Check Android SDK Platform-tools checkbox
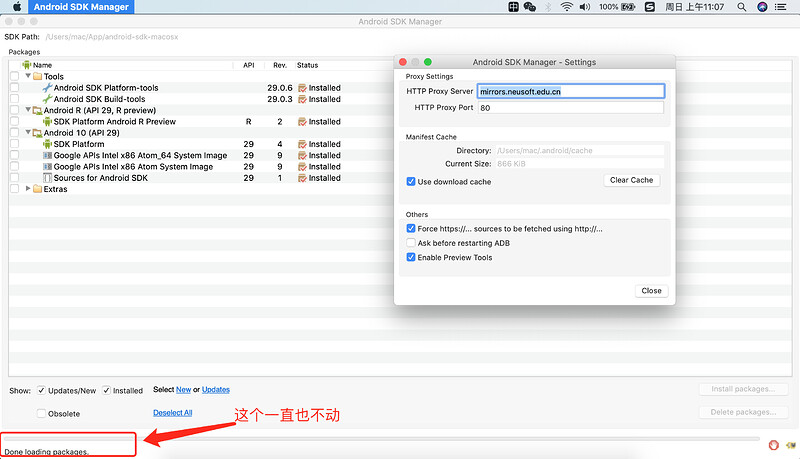This screenshot has height=459, width=800. click(14, 88)
